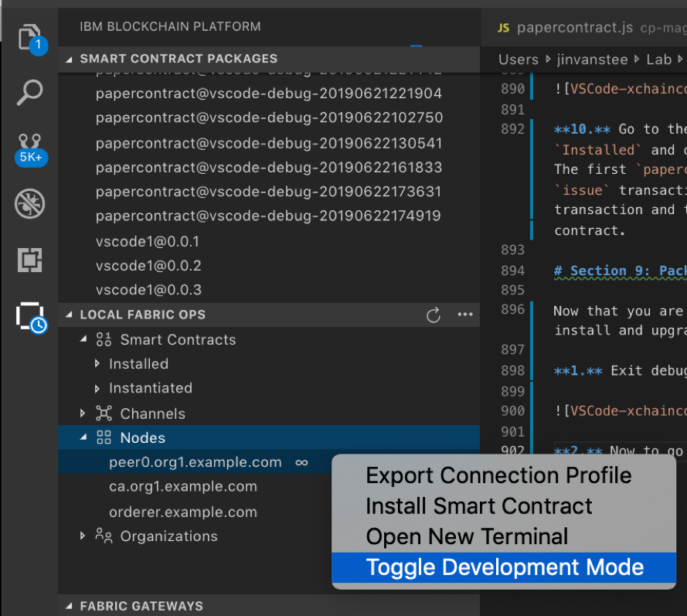Click the Organizations people icon
Viewport: 687px width, 616px height.
click(104, 536)
